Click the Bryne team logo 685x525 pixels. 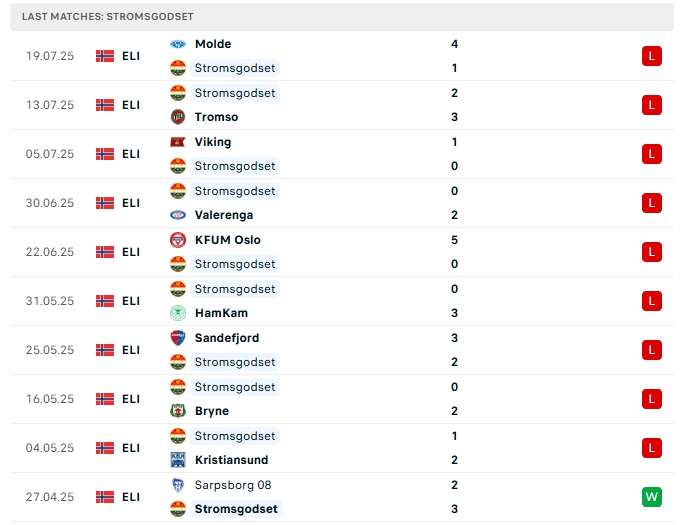(178, 411)
